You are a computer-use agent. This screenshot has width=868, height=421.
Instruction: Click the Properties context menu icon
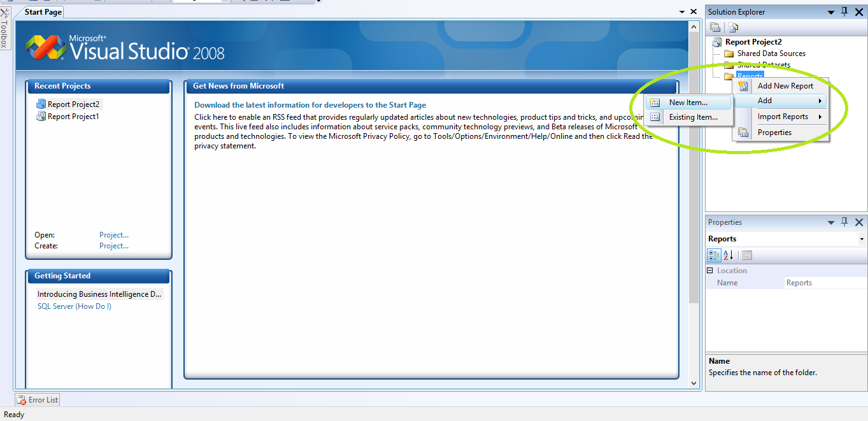(x=743, y=132)
